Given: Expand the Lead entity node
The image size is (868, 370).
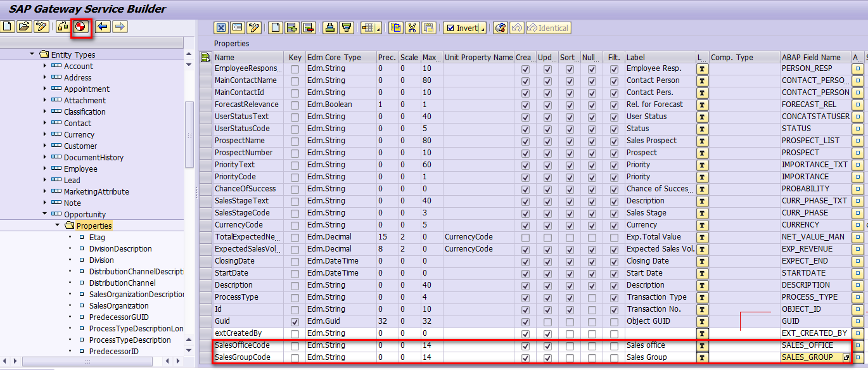Looking at the screenshot, I should coord(44,180).
